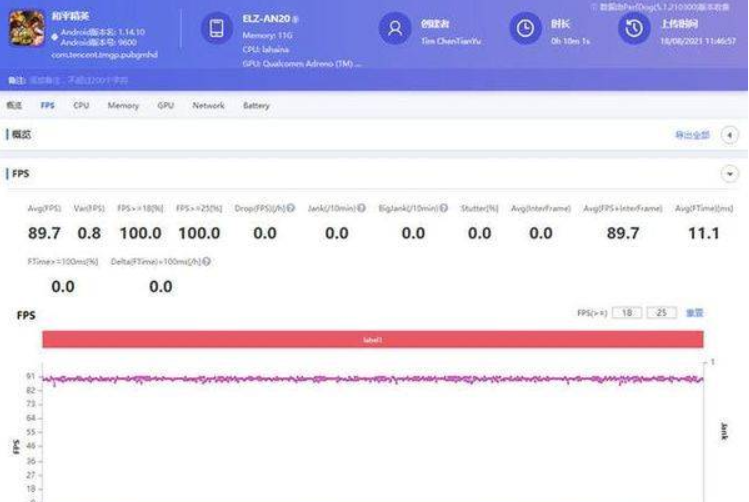Click the remark note input field
Screen dimensions: 749x502
[79, 81]
